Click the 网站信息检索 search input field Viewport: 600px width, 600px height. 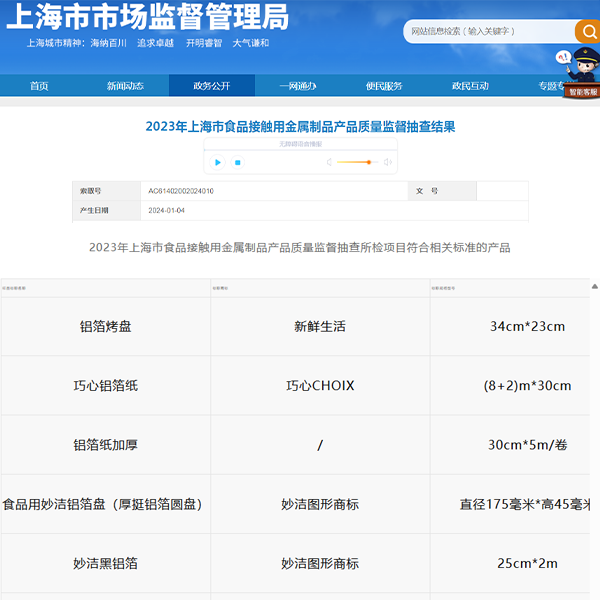click(x=488, y=32)
